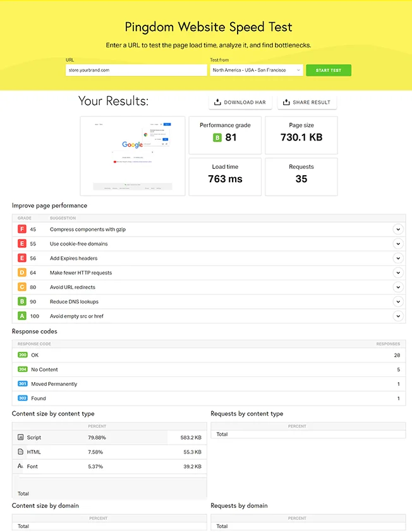
Task: Click the 583.2 KB script size
Action: (x=191, y=438)
